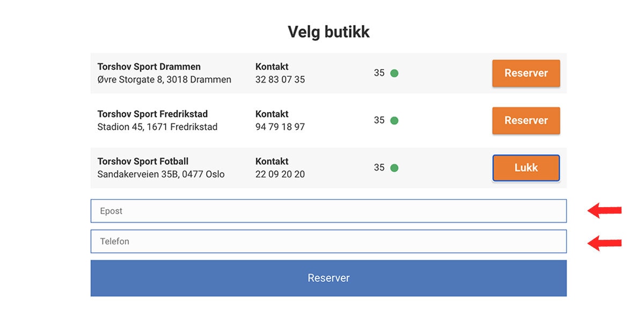This screenshot has height=322, width=644.
Task: Click the phone number 22 09 20 20
Action: pyautogui.click(x=280, y=174)
